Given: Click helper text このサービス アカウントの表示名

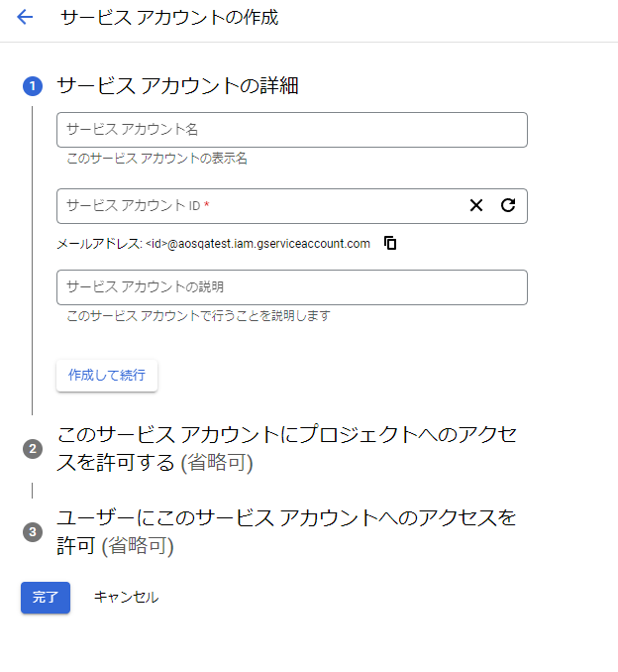Looking at the screenshot, I should point(156,159).
